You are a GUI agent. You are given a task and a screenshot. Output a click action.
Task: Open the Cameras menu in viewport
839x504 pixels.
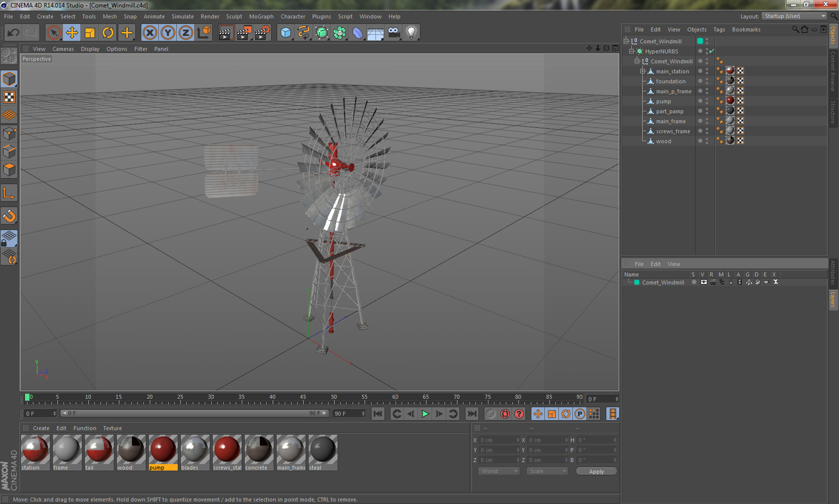pos(63,49)
